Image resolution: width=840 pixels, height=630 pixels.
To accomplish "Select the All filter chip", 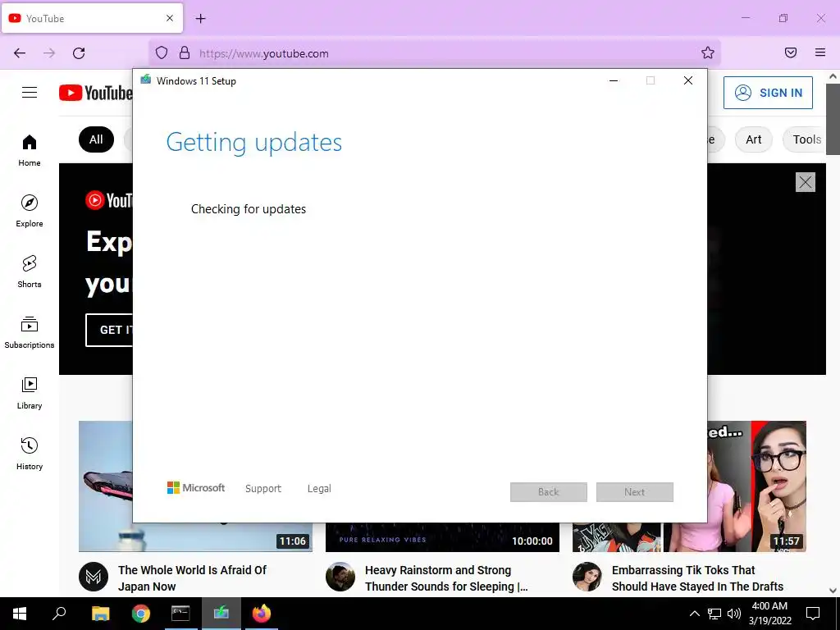I will tap(96, 139).
